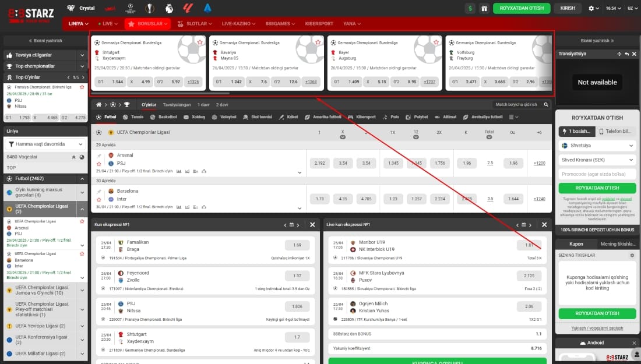
Task: Favorite the PSJ–Nitssa top match star
Action: pos(82,87)
